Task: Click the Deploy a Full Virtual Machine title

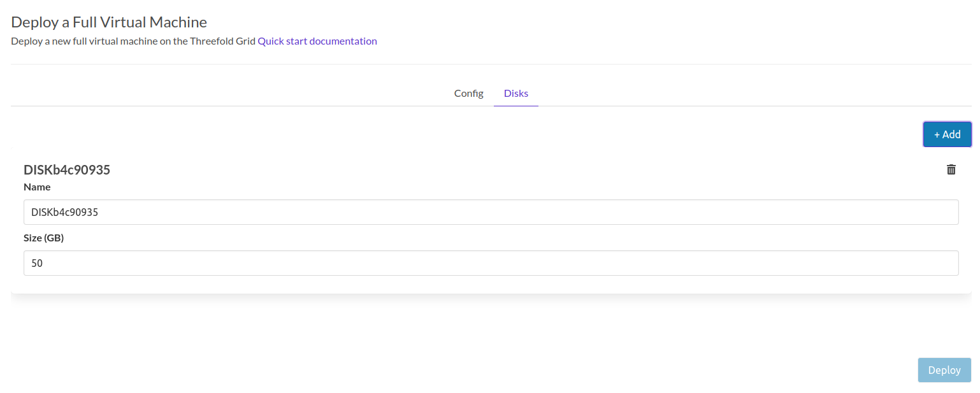Action: point(109,22)
